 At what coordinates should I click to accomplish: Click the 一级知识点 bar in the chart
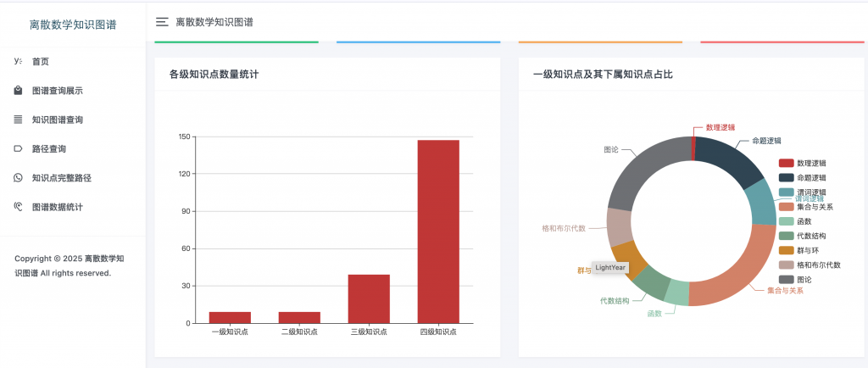tap(230, 318)
